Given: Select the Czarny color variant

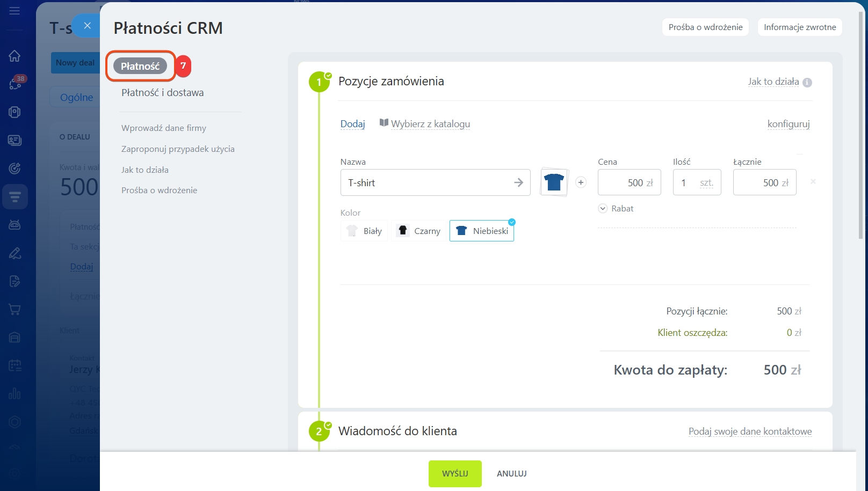Looking at the screenshot, I should (x=418, y=231).
